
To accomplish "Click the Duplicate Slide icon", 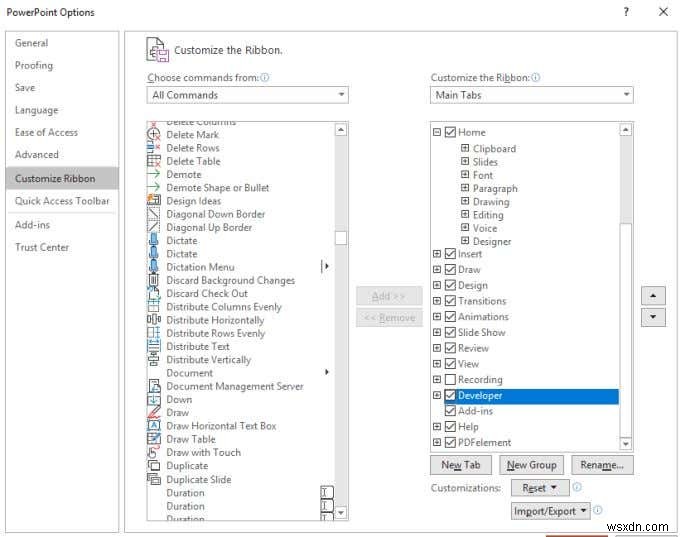I will point(154,479).
